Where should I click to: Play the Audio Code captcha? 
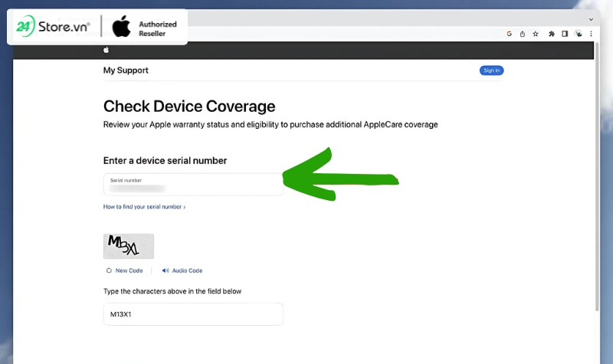coord(187,271)
